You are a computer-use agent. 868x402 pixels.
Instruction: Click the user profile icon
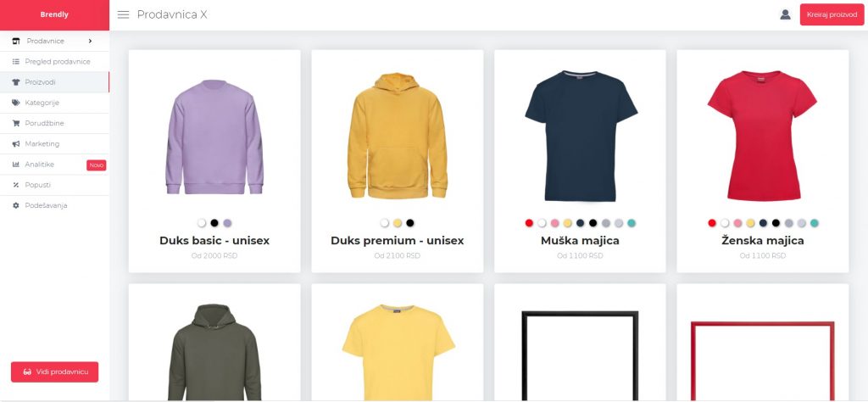(785, 15)
